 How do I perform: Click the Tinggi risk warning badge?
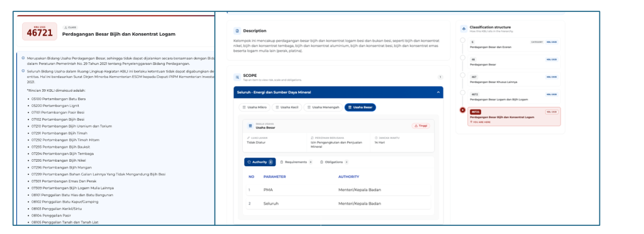coord(421,126)
